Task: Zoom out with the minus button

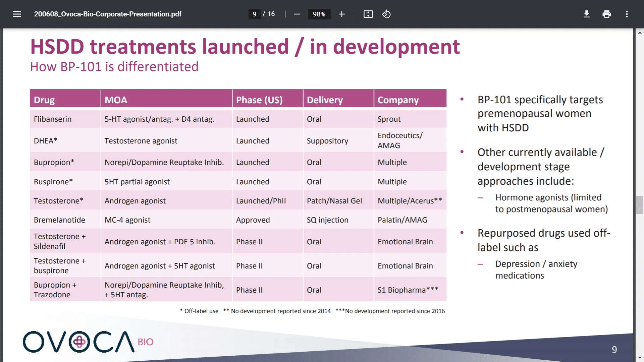Action: pos(297,14)
